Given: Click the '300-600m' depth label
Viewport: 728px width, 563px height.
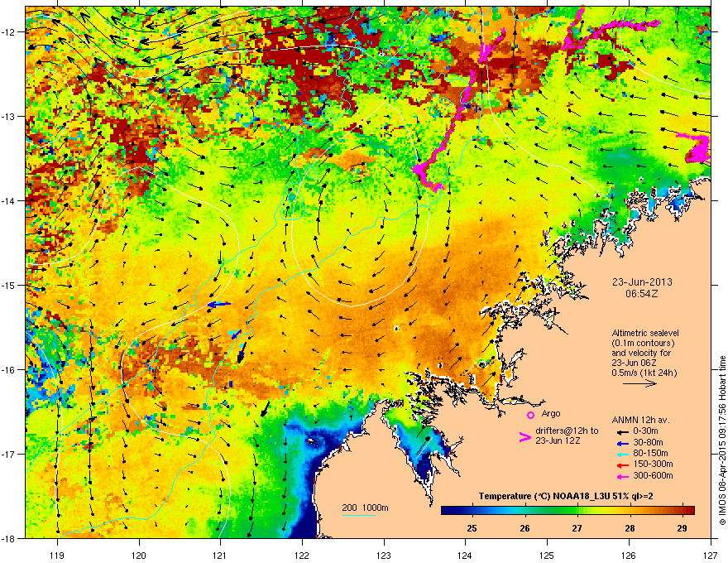Looking at the screenshot, I should pyautogui.click(x=653, y=476).
